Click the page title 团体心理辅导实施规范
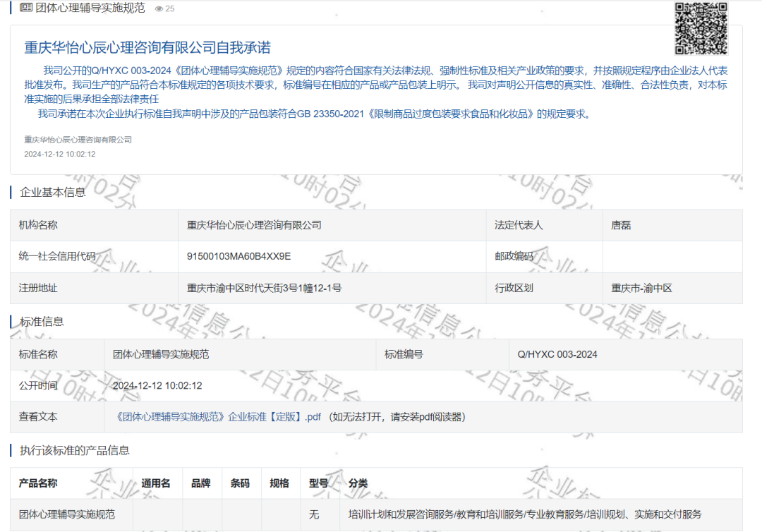Viewport: 762px width, 532px height. pyautogui.click(x=90, y=8)
